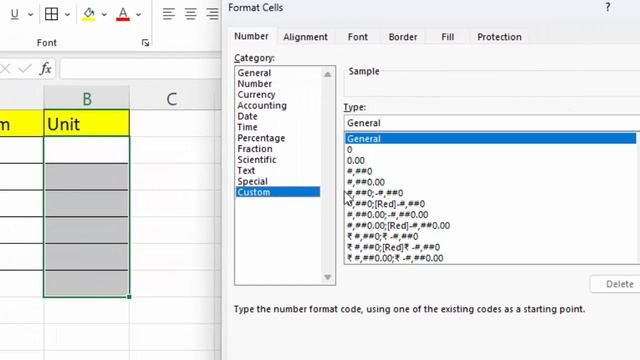Click the Format Cells help question mark
The image size is (640, 360).
pyautogui.click(x=608, y=7)
